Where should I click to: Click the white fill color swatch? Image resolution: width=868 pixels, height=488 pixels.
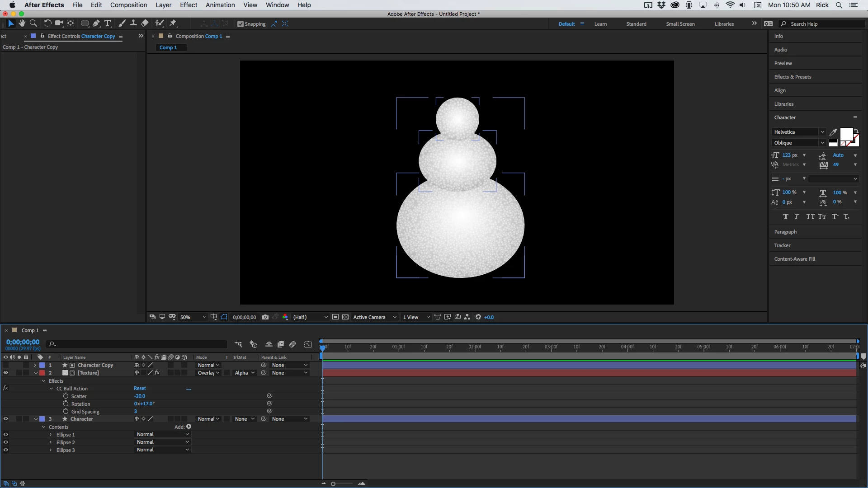(846, 134)
